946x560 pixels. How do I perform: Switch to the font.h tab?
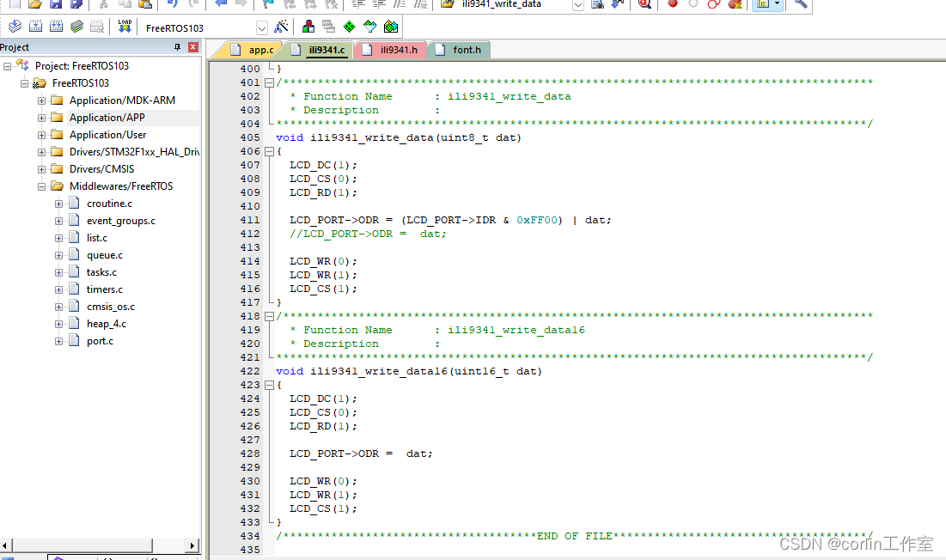point(464,49)
